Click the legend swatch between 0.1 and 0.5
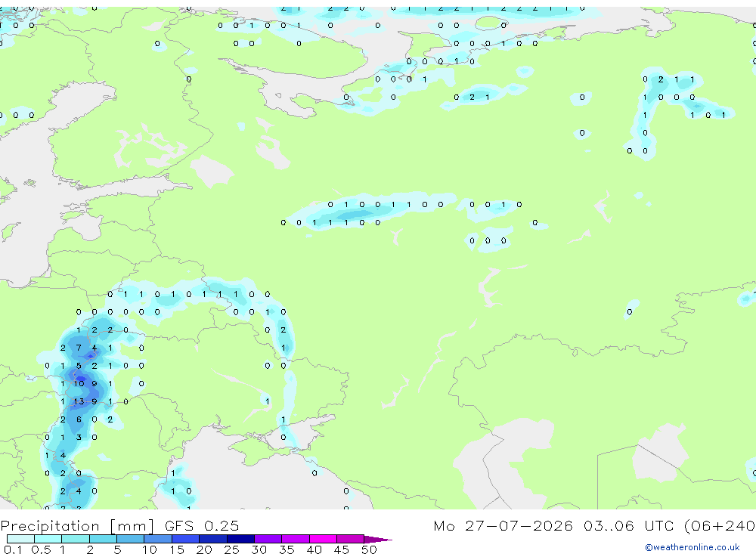The height and width of the screenshot is (554, 756). tap(20, 539)
